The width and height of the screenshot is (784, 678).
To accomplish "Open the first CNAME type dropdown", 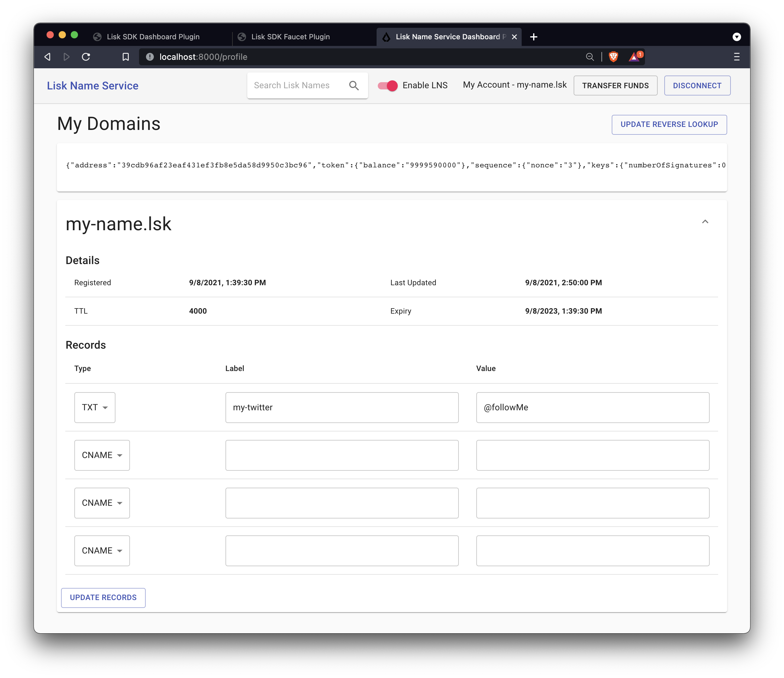I will [x=102, y=455].
